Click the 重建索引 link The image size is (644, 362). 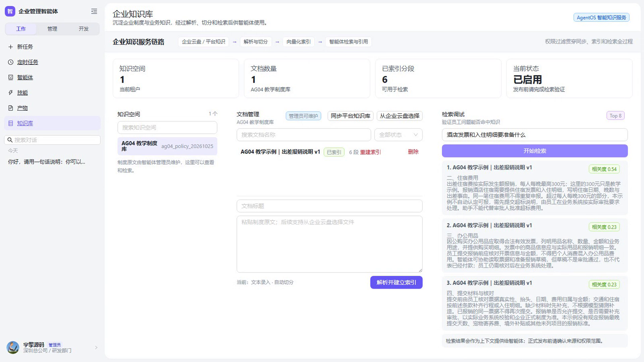370,152
